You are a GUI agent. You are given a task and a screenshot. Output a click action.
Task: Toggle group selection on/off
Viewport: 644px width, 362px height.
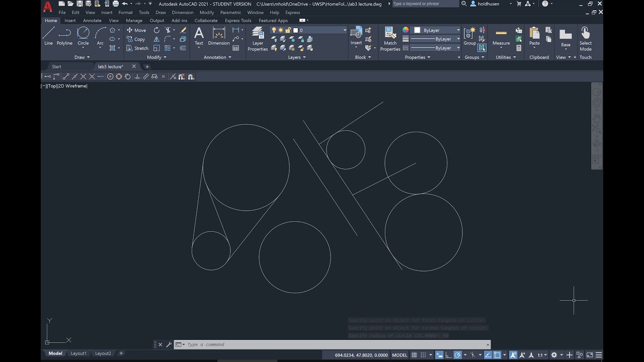[482, 48]
